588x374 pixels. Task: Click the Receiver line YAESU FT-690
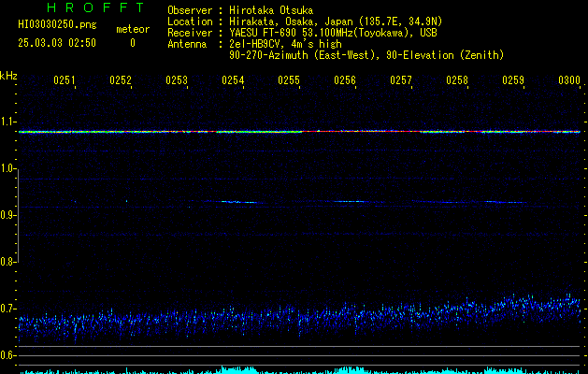click(302, 33)
